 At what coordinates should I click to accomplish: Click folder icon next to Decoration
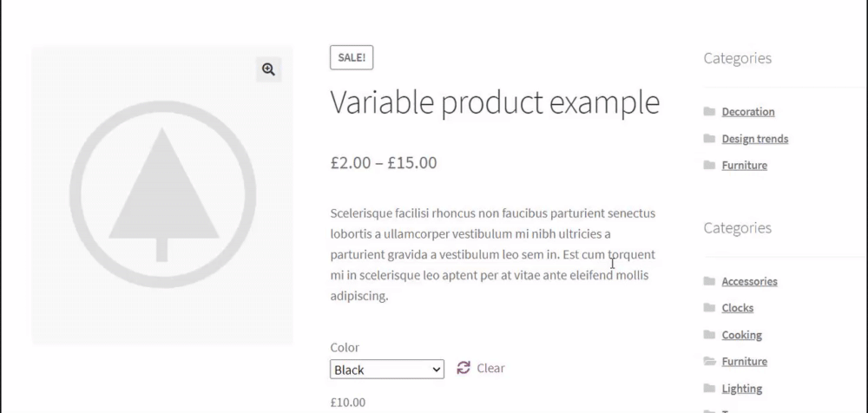pyautogui.click(x=709, y=111)
